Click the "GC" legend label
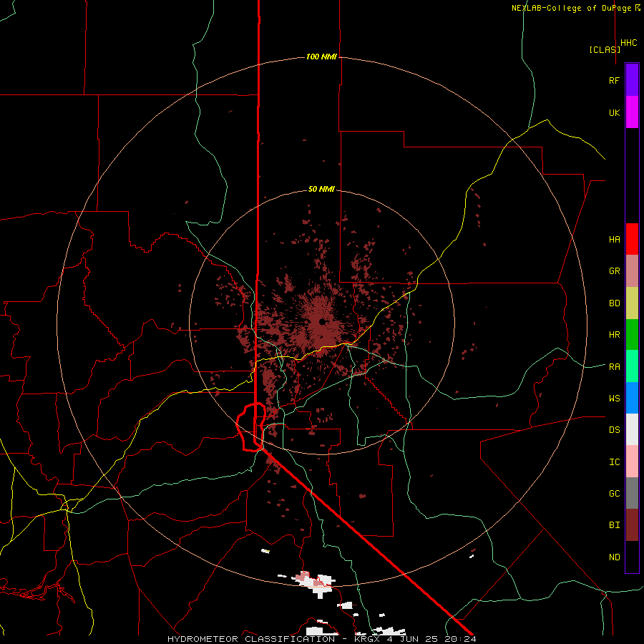The height and width of the screenshot is (644, 644). pyautogui.click(x=615, y=494)
